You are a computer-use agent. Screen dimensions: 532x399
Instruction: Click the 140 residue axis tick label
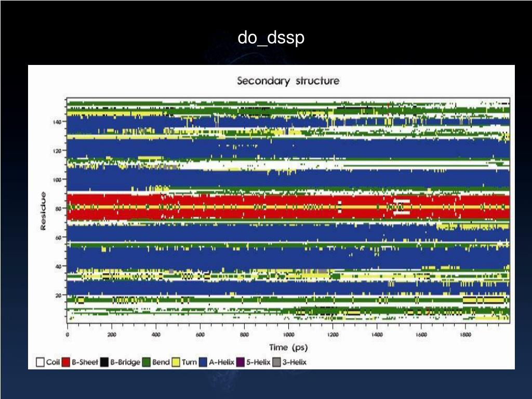(x=57, y=122)
